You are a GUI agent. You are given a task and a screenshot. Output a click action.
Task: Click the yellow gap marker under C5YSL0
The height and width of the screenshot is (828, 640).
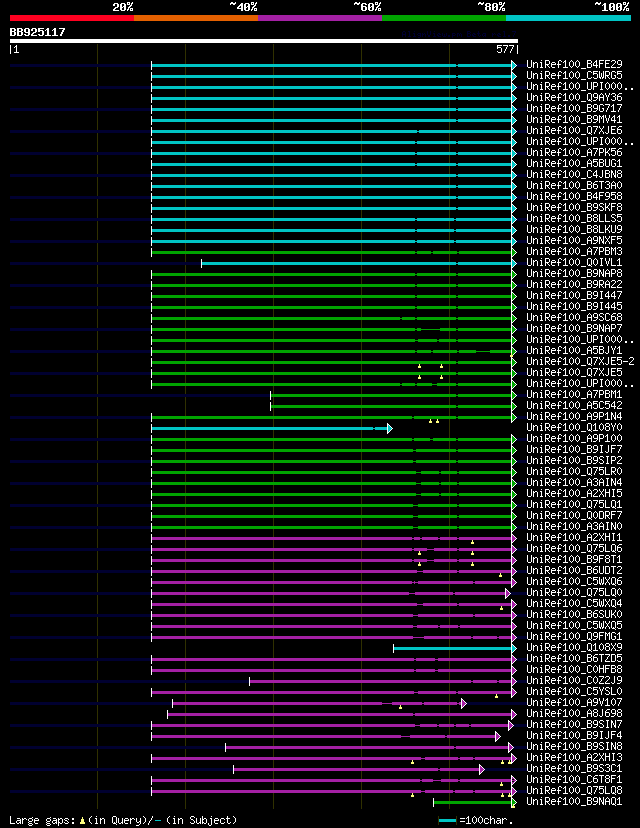pyautogui.click(x=496, y=696)
